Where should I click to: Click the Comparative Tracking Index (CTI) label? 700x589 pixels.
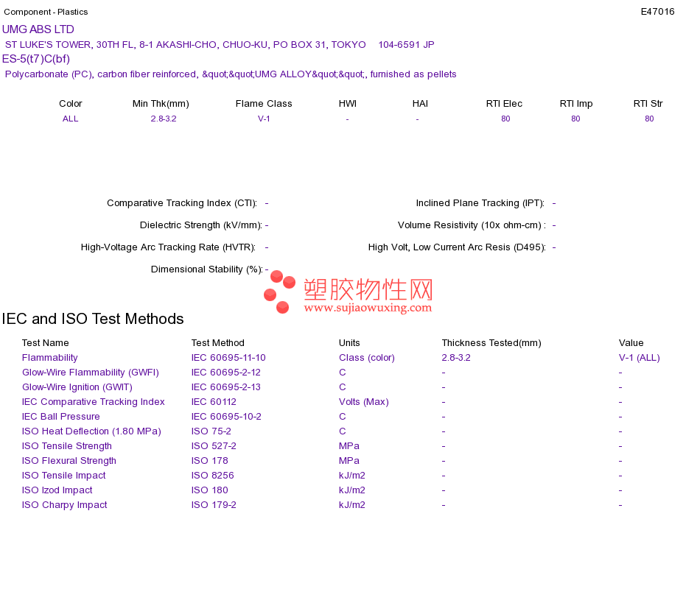(x=182, y=203)
